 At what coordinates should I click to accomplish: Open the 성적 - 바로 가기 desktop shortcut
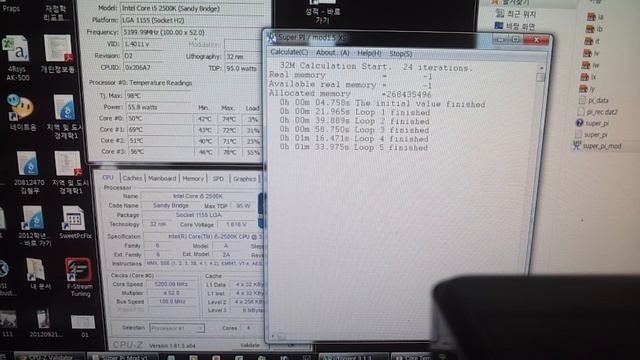[x=322, y=12]
